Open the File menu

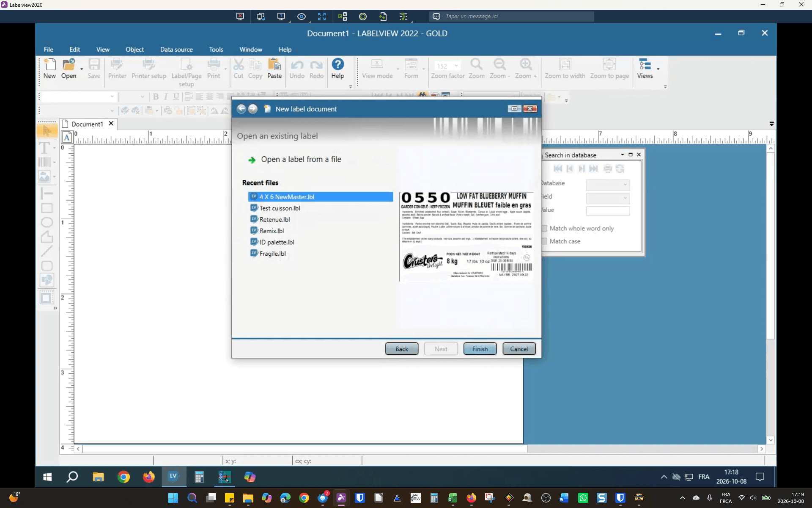click(x=49, y=50)
